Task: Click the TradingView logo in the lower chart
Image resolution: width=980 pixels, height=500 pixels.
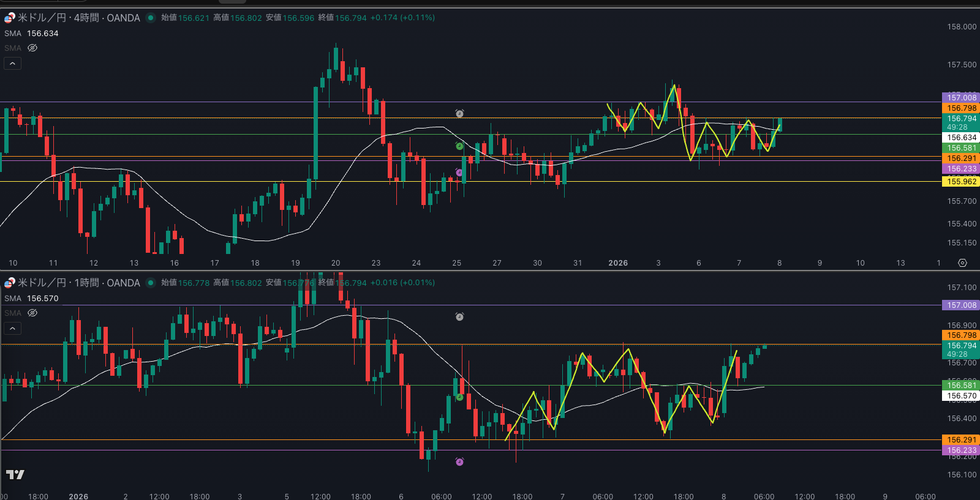Action: 15,474
